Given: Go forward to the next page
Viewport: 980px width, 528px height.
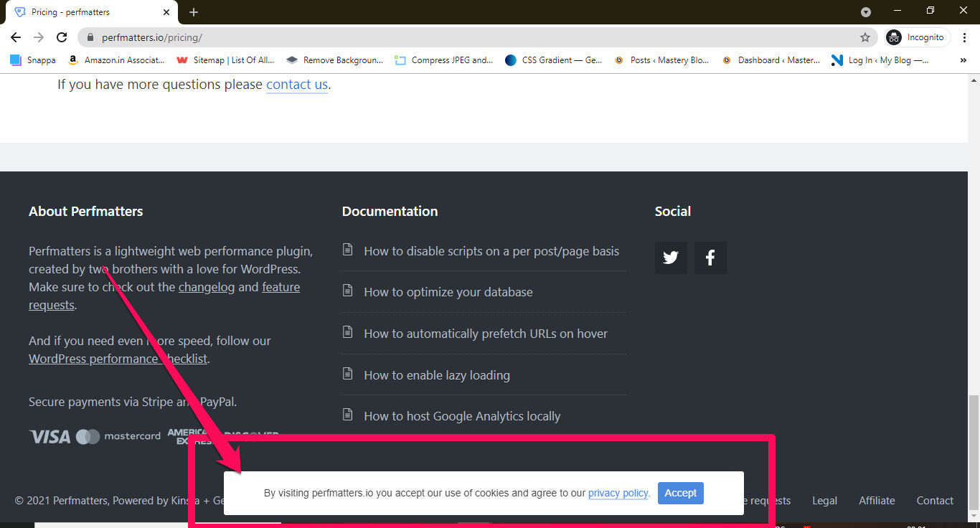Looking at the screenshot, I should [x=39, y=37].
